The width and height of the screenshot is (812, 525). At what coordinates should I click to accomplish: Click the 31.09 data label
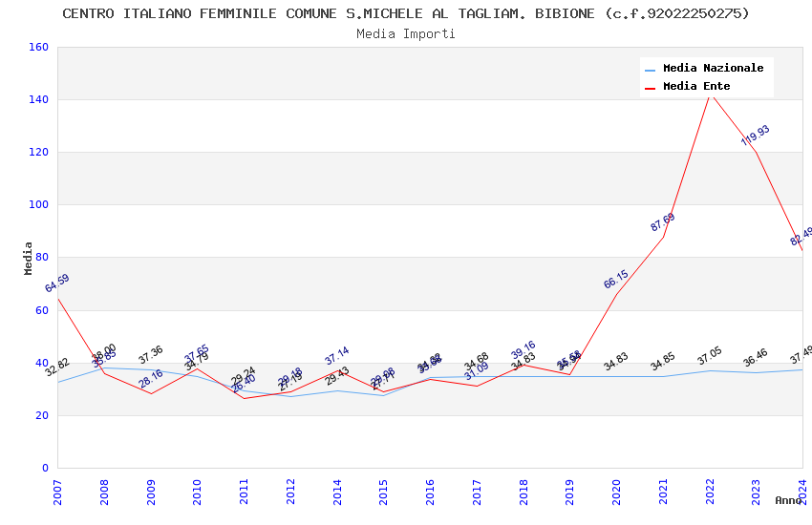pyautogui.click(x=477, y=371)
